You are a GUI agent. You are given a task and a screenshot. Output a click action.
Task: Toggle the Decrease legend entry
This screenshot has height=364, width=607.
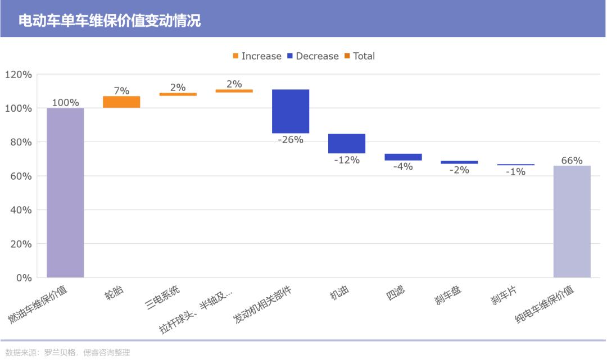(x=318, y=56)
